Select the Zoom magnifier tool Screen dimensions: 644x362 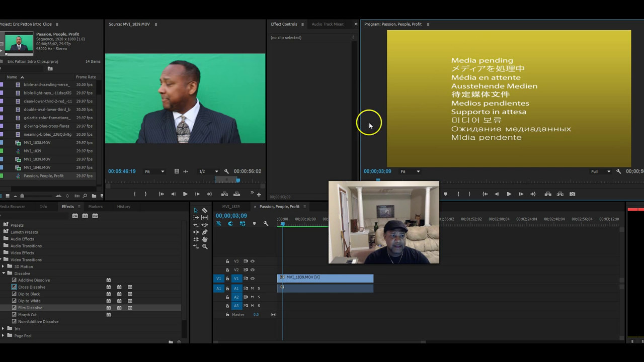click(x=205, y=247)
